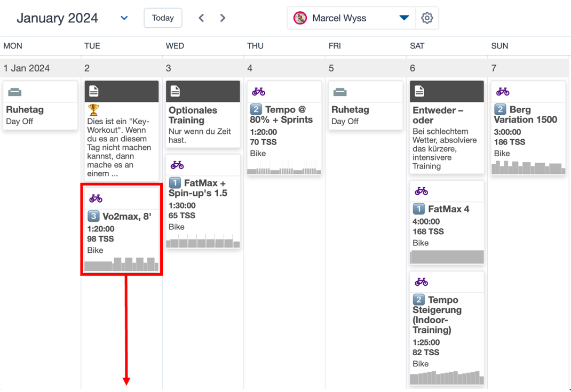The image size is (571, 392).
Task: Click the Vo2max workout intensity graph
Action: (122, 263)
